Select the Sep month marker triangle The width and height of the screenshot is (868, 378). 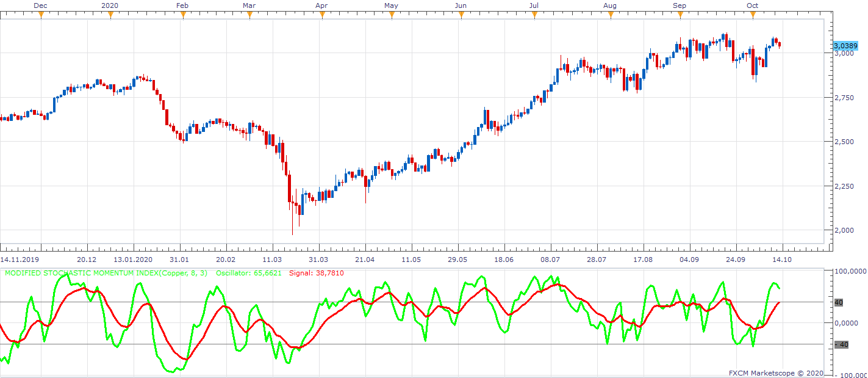pyautogui.click(x=680, y=15)
